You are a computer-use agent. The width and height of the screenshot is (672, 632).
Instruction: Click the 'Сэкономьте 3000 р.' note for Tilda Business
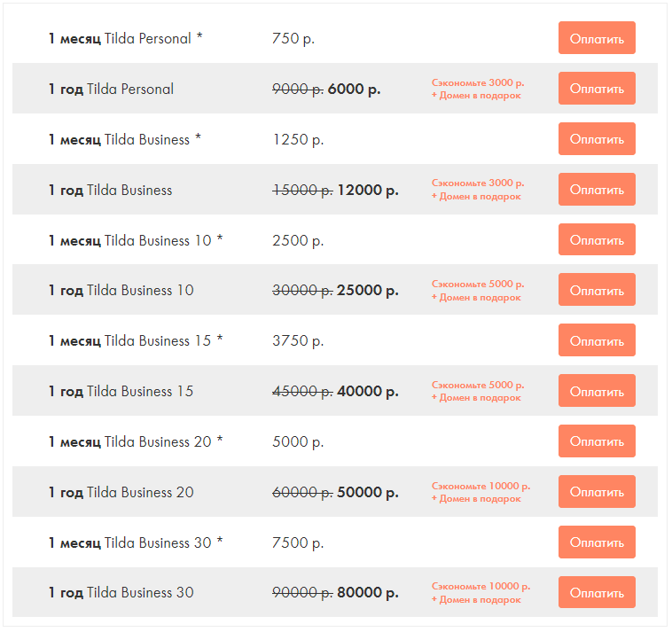[478, 183]
